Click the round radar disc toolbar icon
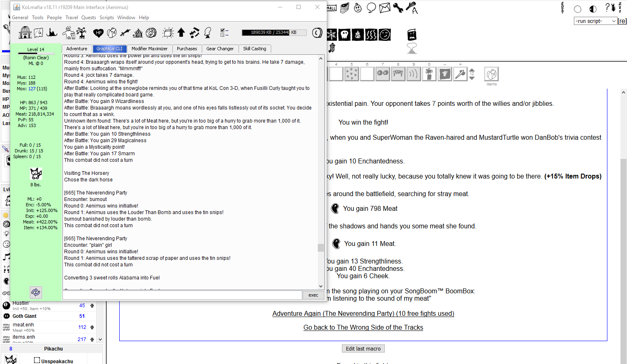 pos(151,33)
